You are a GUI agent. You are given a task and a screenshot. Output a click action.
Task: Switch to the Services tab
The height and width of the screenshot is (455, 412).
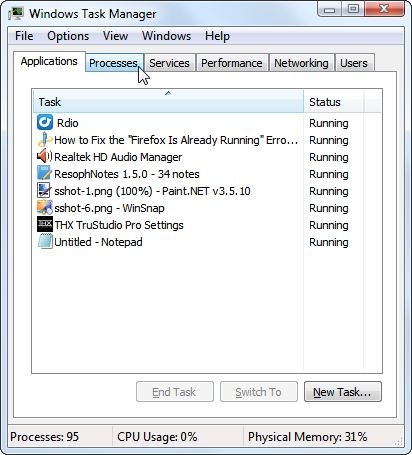[169, 63]
